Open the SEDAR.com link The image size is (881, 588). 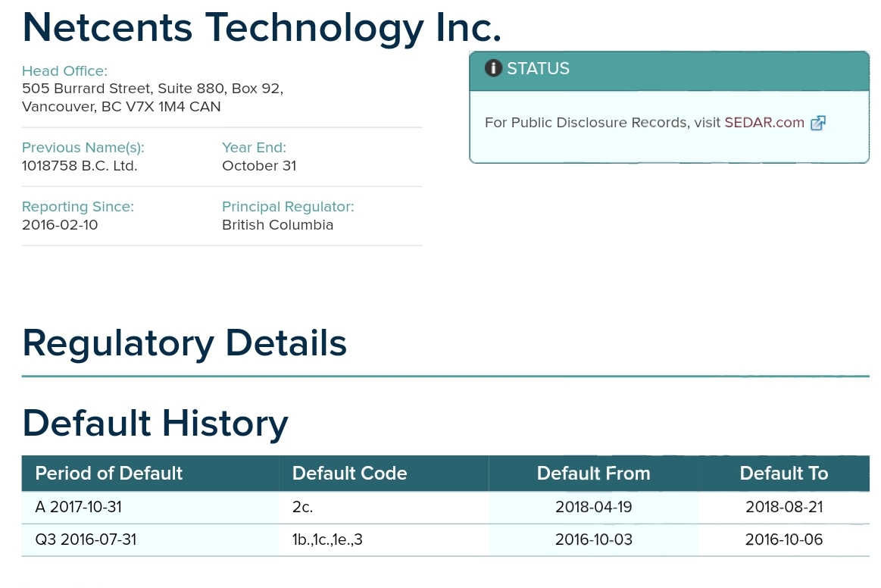point(764,122)
